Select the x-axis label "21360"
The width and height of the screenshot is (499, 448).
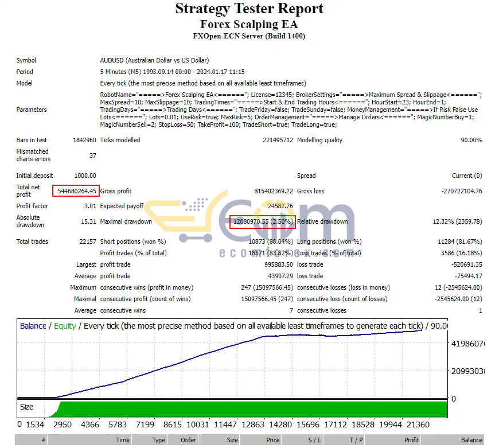coord(418,424)
